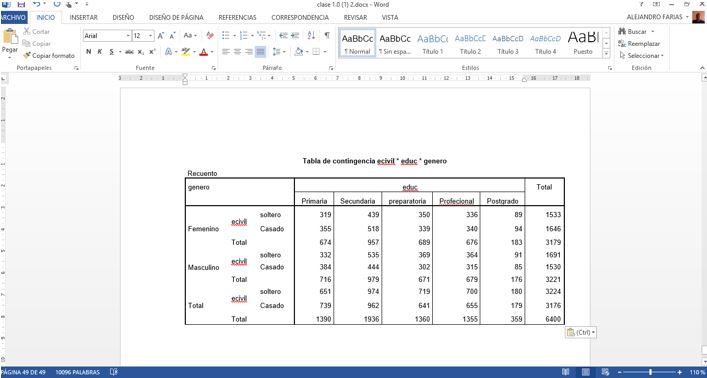
Task: Click the Pegar paste icon
Action: tap(10, 37)
